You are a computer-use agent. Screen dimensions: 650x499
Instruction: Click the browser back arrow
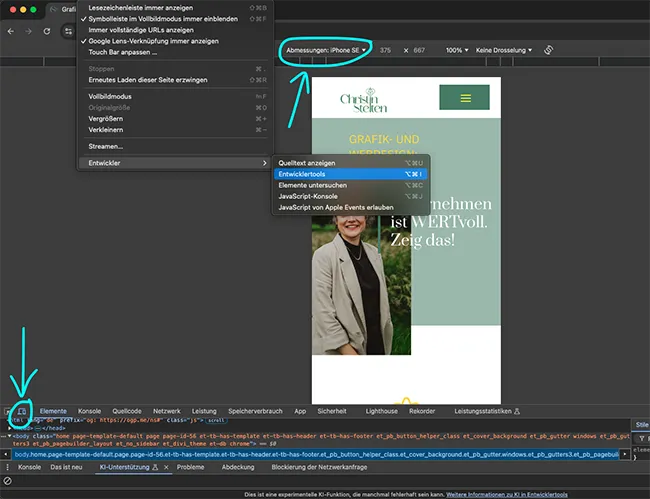11,31
